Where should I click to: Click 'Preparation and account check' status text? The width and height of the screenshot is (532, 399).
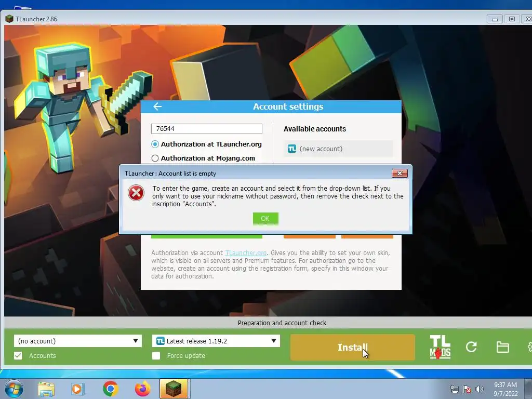(282, 323)
